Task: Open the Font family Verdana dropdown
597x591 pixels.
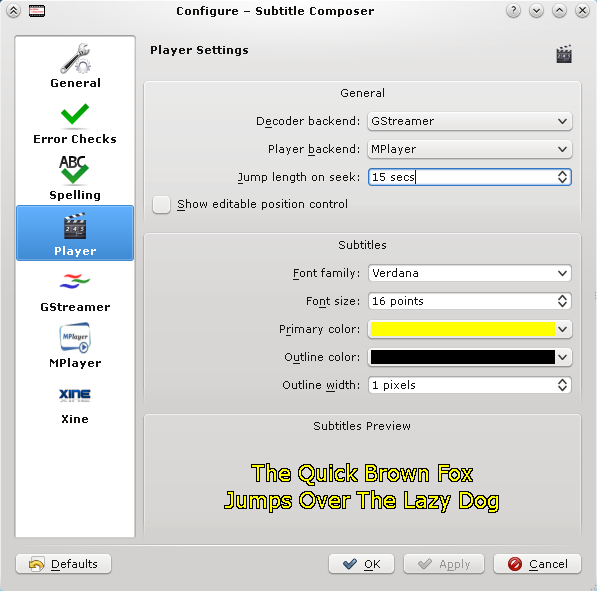Action: point(469,273)
